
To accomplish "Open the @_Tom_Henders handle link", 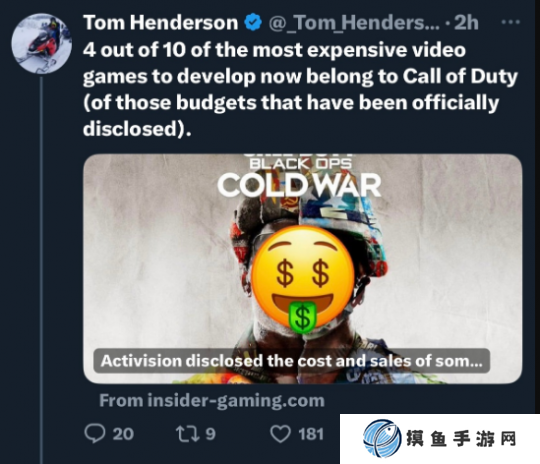I will point(354,23).
